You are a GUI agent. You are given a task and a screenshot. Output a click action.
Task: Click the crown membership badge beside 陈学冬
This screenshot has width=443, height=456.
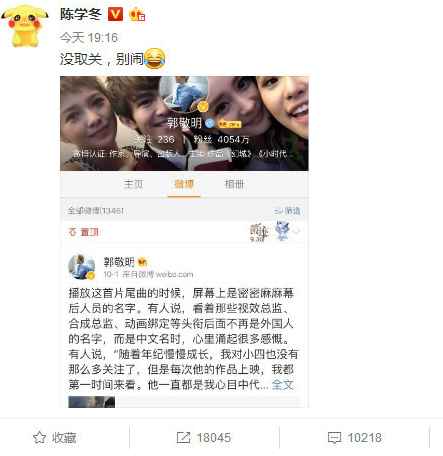point(137,15)
